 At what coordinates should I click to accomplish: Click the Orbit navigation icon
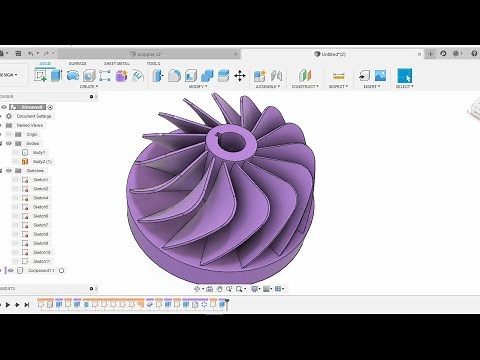click(x=197, y=289)
